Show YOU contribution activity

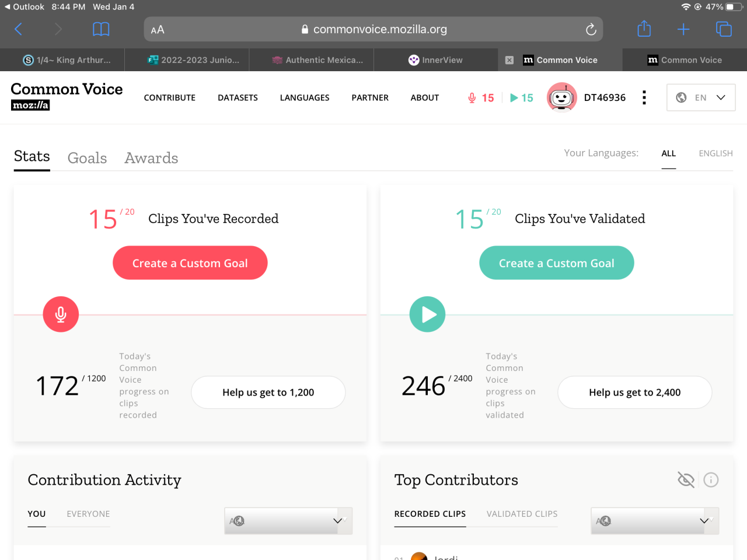coord(37,514)
